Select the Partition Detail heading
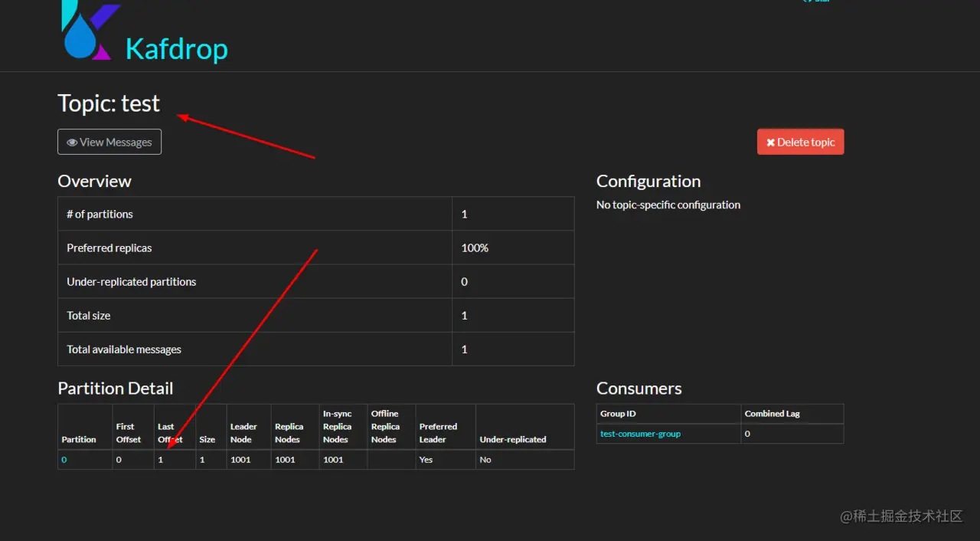Viewport: 980px width, 541px height. (116, 389)
